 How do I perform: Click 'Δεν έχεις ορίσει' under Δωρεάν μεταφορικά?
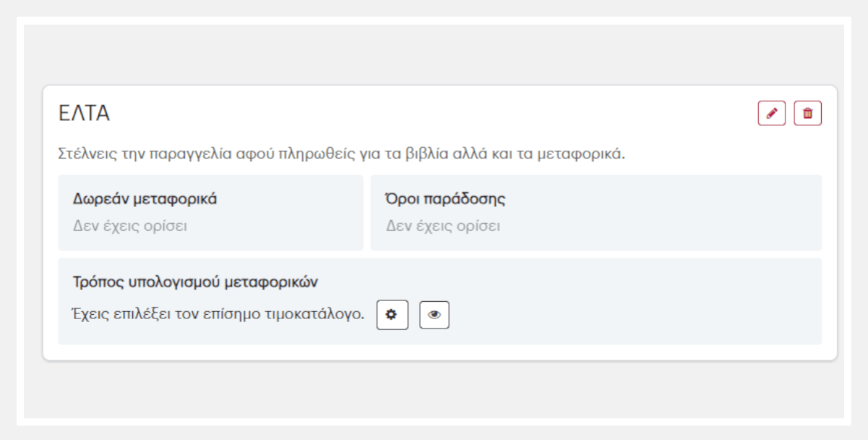(130, 225)
